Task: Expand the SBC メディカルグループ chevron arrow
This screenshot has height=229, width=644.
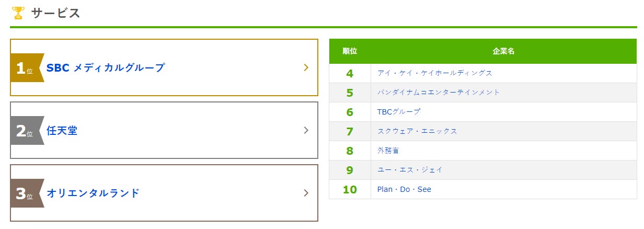Action: [306, 67]
